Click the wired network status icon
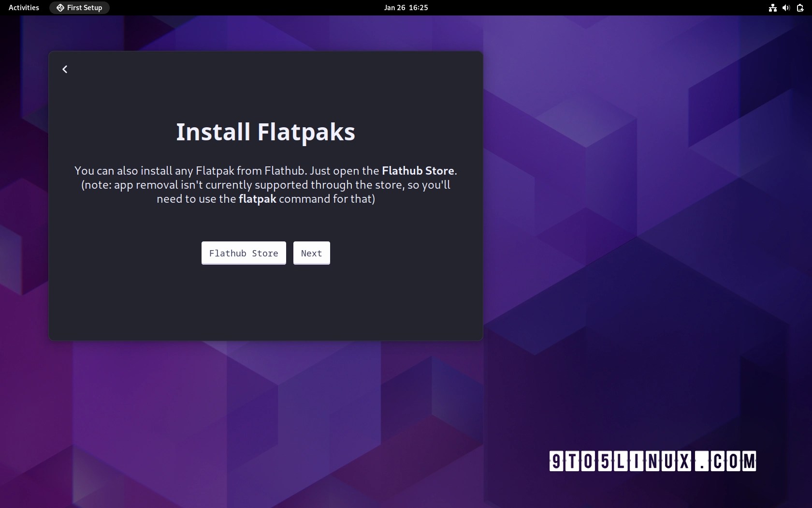 (x=772, y=8)
